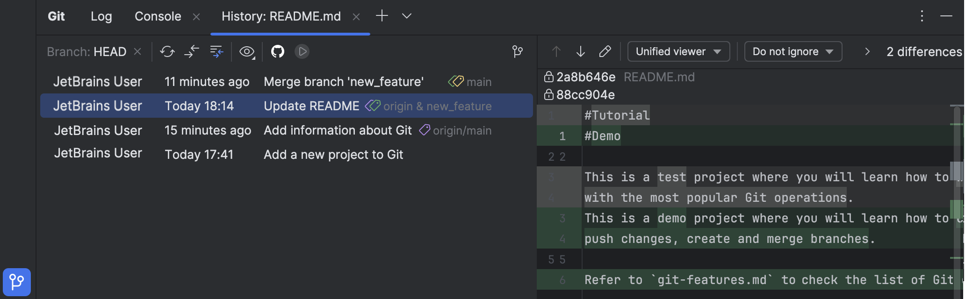Toggle the eye view options icon
Screen dimensions: 980x299
tap(247, 51)
